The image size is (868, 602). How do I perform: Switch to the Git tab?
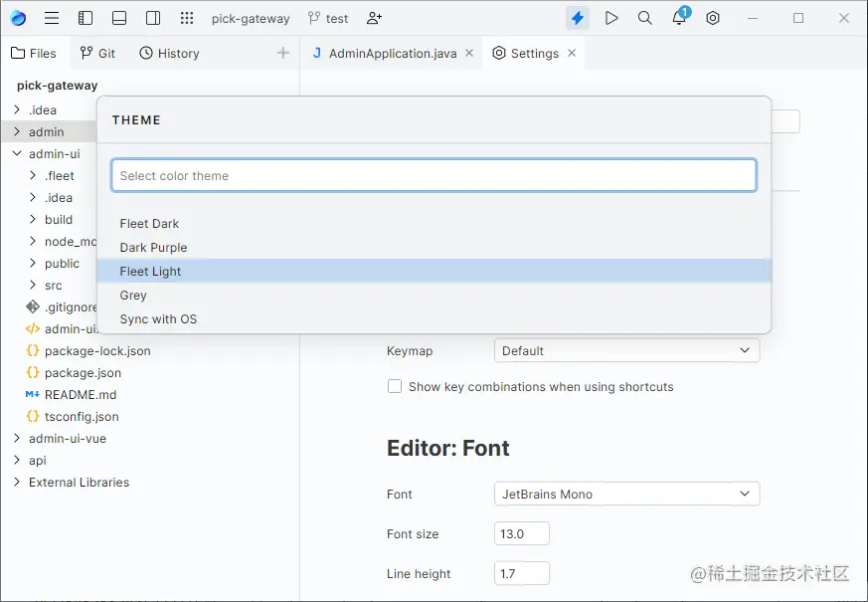tap(97, 53)
